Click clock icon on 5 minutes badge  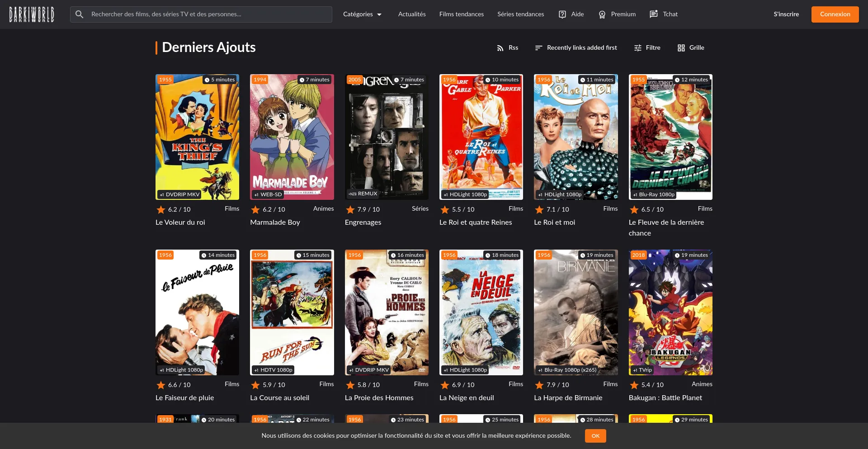207,80
